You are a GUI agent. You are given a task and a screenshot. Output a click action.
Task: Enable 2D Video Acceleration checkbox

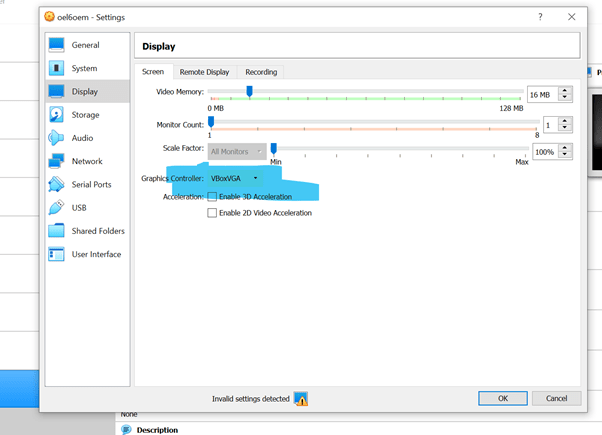pyautogui.click(x=212, y=213)
